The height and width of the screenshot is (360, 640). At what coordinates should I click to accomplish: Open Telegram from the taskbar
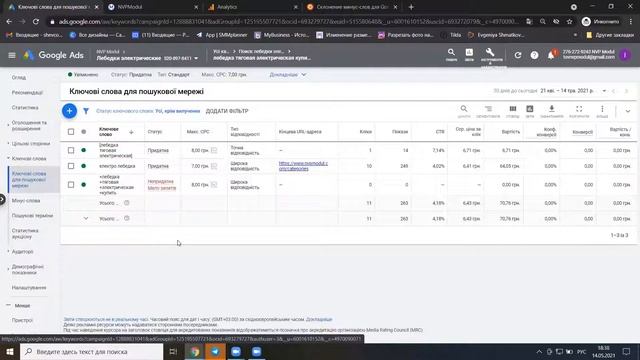[215, 351]
